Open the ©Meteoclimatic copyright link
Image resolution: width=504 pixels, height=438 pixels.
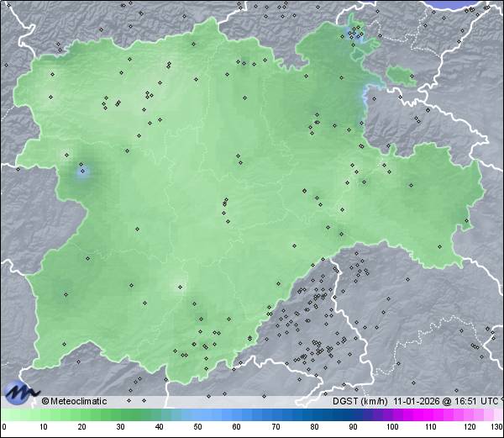click(74, 401)
